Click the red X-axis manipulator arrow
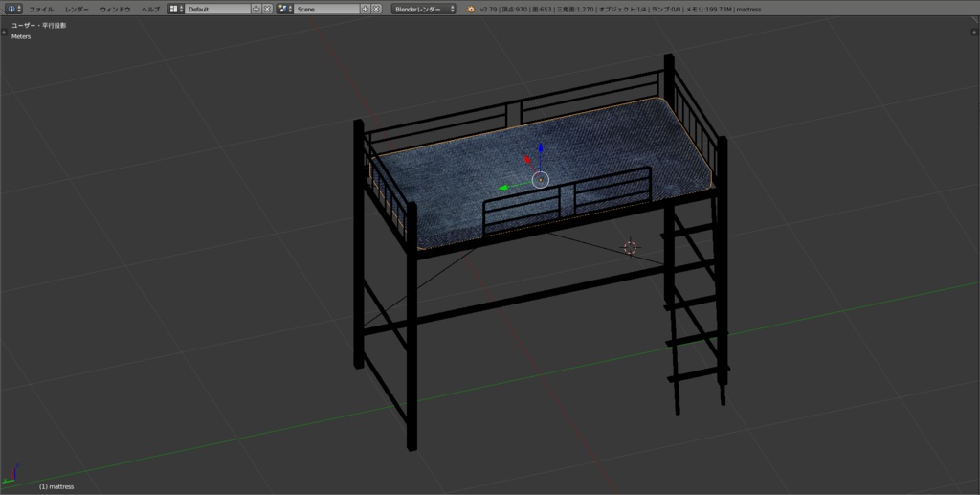980x495 pixels. 527,160
